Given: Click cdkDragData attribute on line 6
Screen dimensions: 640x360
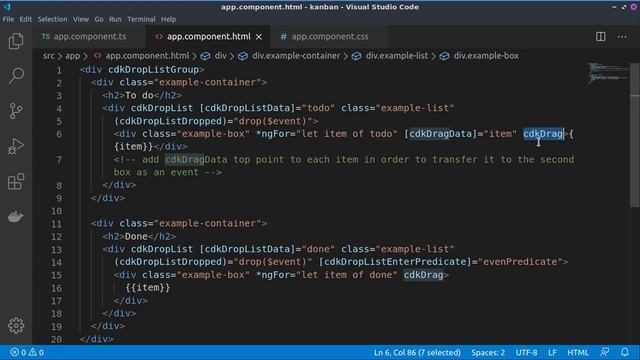Looking at the screenshot, I should (x=440, y=133).
